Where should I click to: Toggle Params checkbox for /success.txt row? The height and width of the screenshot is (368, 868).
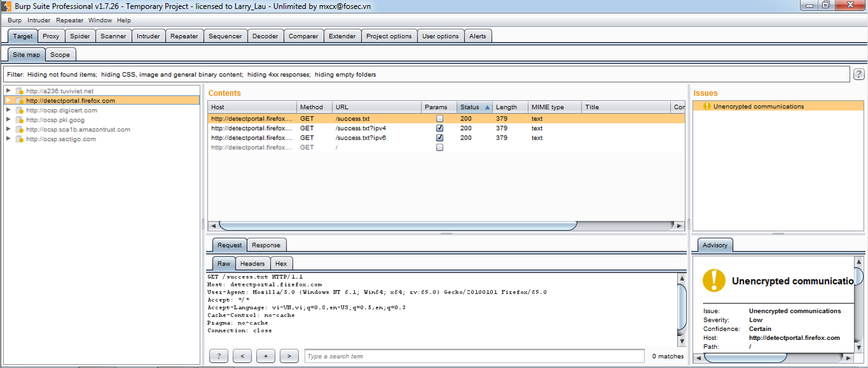coord(440,119)
